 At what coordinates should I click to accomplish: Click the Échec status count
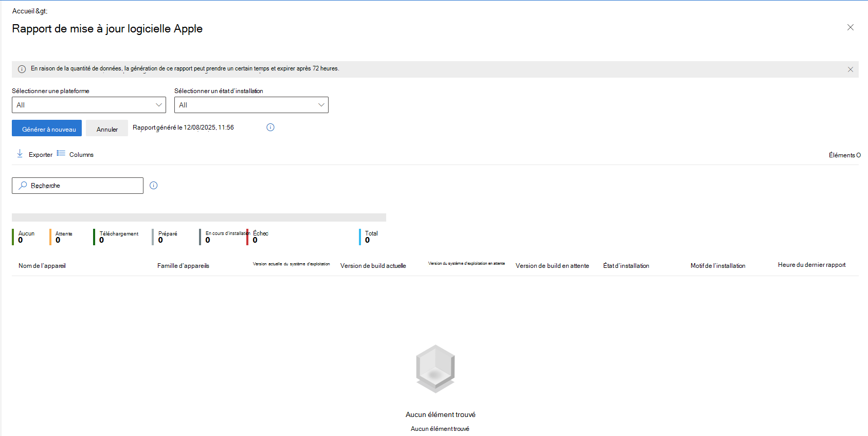point(258,237)
